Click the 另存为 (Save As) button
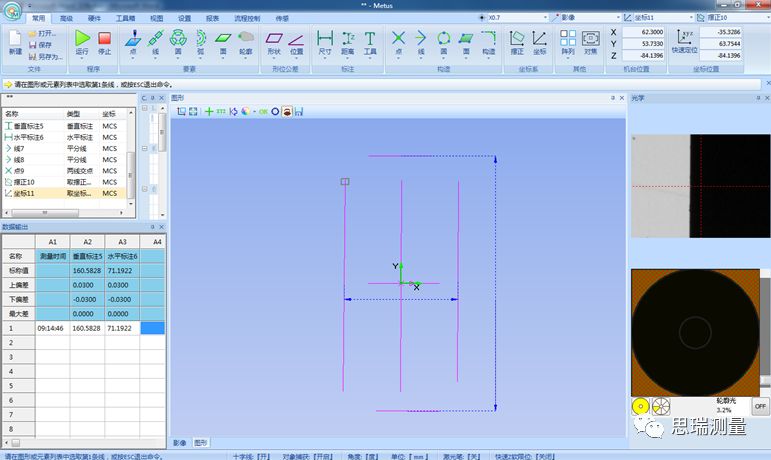This screenshot has width=771, height=460. pos(47,57)
